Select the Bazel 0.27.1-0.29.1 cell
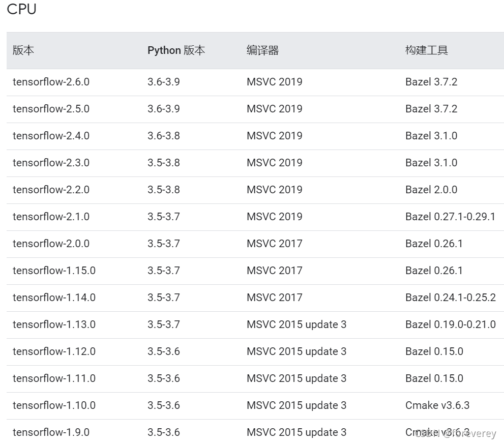This screenshot has width=504, height=444. pos(450,217)
